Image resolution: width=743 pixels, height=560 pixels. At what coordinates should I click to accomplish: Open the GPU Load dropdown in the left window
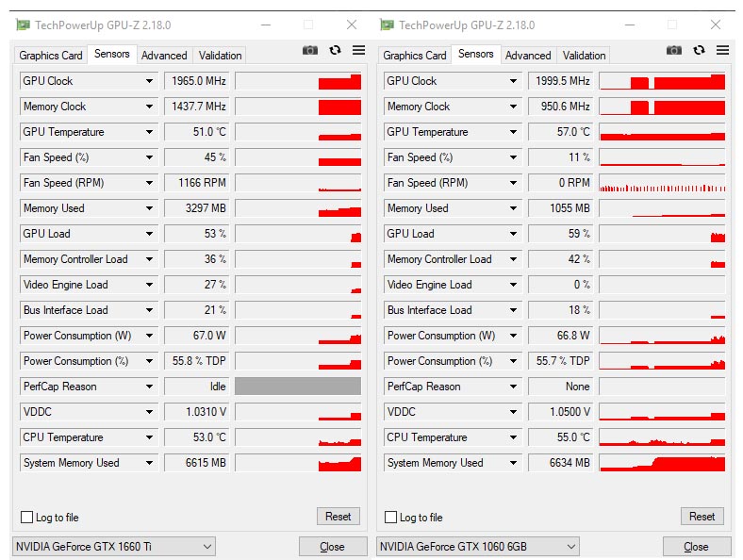tap(149, 234)
